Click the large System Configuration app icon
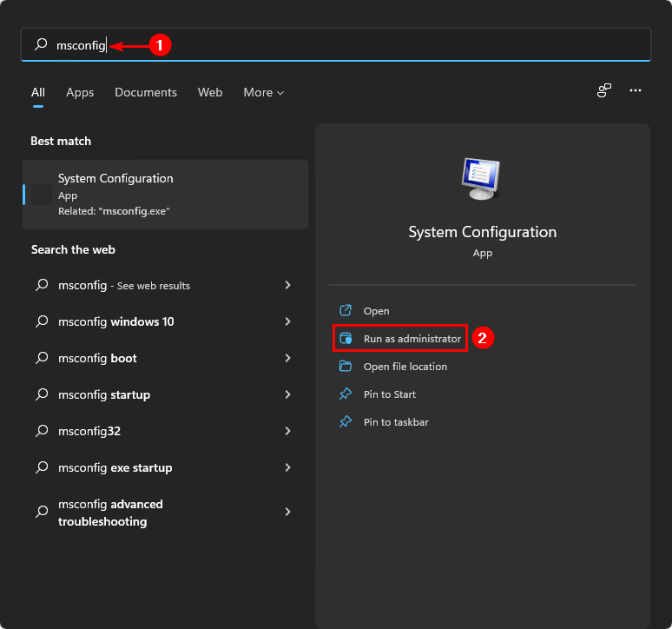 [481, 178]
